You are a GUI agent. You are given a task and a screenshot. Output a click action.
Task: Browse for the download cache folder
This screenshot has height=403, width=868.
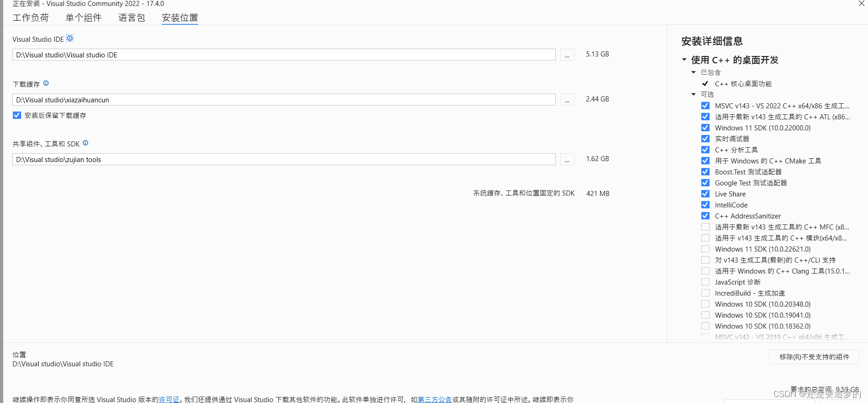click(567, 100)
